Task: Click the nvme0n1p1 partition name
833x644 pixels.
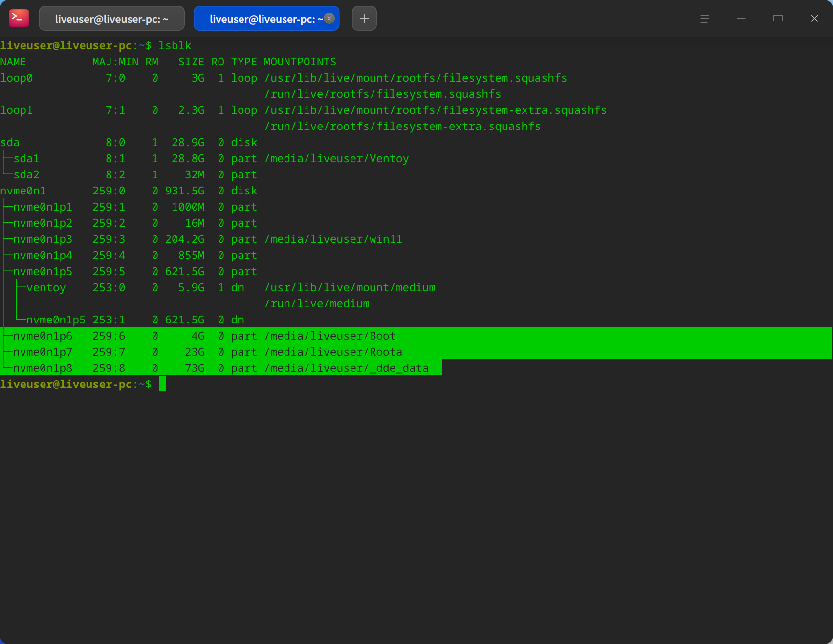Action: point(43,207)
